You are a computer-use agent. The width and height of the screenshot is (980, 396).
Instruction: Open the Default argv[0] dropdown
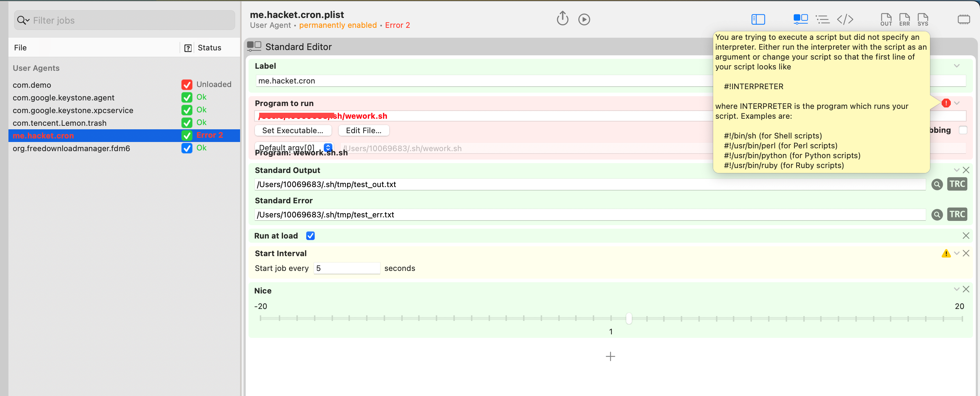coord(328,148)
